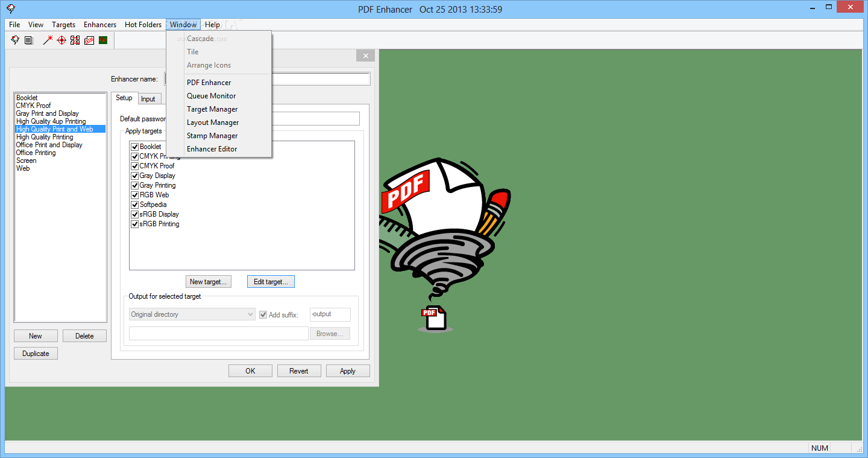Click the New target... button

pos(209,282)
